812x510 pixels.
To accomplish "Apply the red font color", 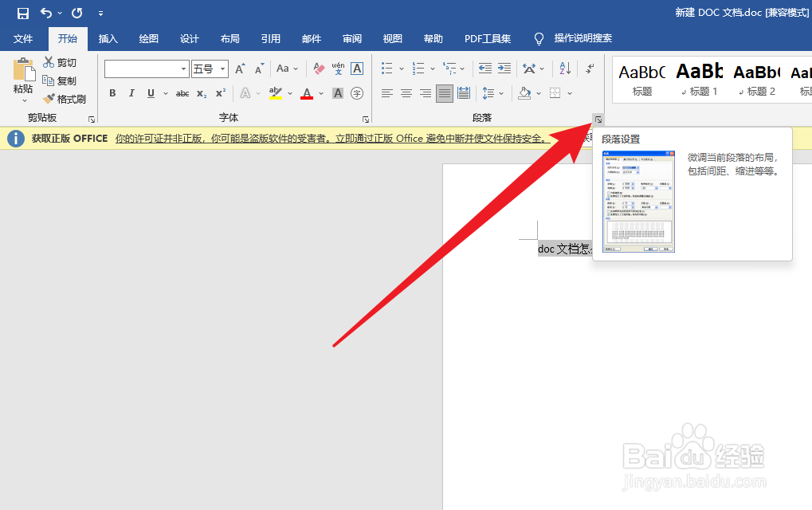I will [307, 93].
